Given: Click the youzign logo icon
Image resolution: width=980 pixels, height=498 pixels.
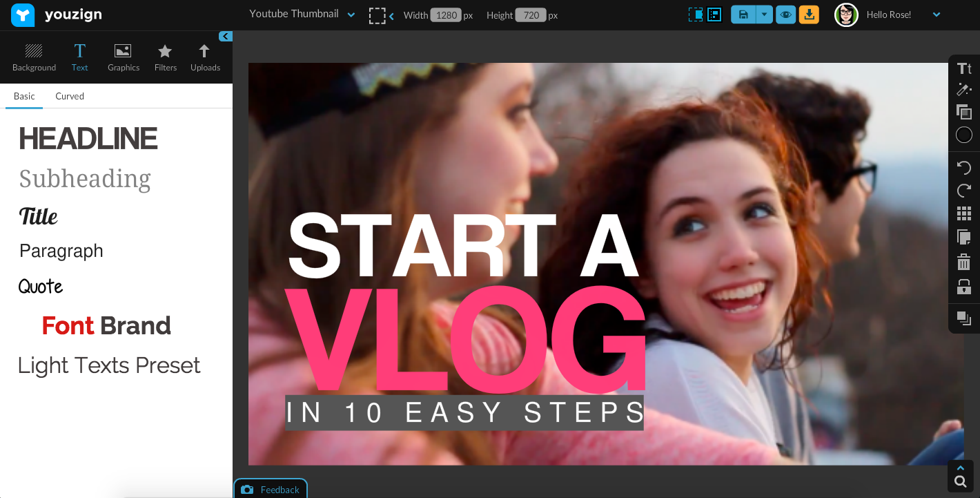Looking at the screenshot, I should click(x=23, y=15).
